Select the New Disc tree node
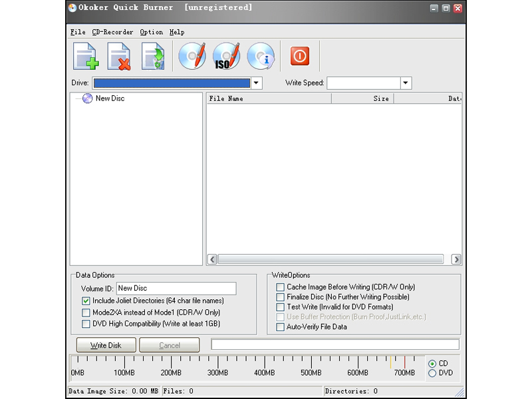 pos(110,98)
